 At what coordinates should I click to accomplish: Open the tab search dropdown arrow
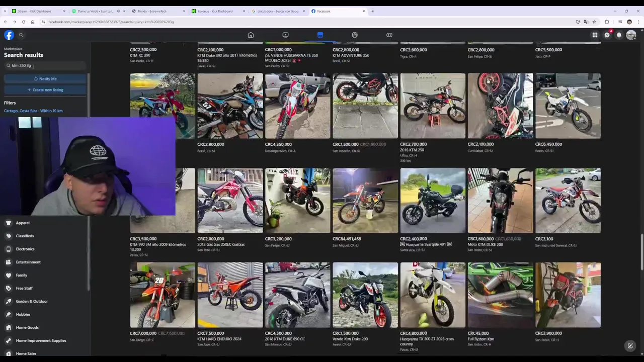point(6,11)
